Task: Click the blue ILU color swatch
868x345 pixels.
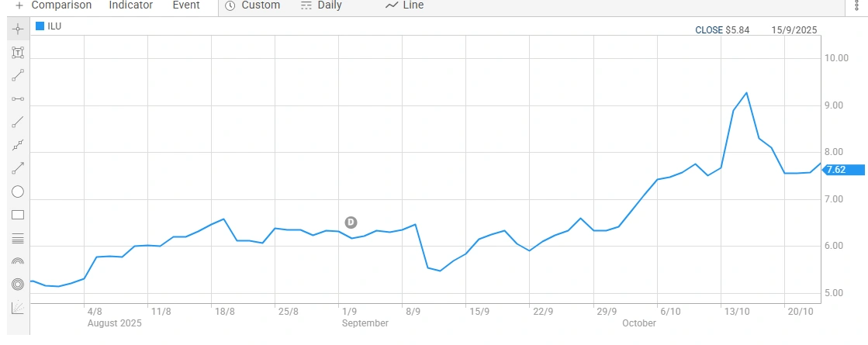Action: (40, 26)
